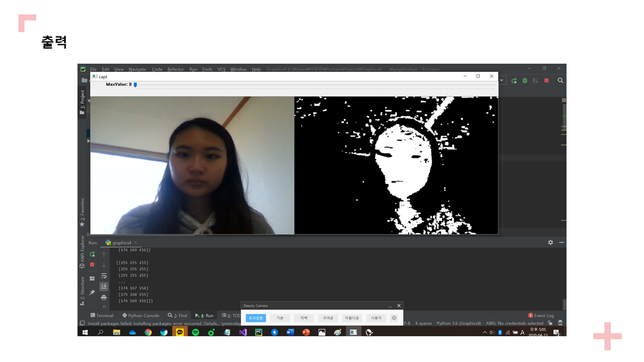Click the MaxValue trackbar track midpoint
The height and width of the screenshot is (362, 644).
(x=315, y=86)
